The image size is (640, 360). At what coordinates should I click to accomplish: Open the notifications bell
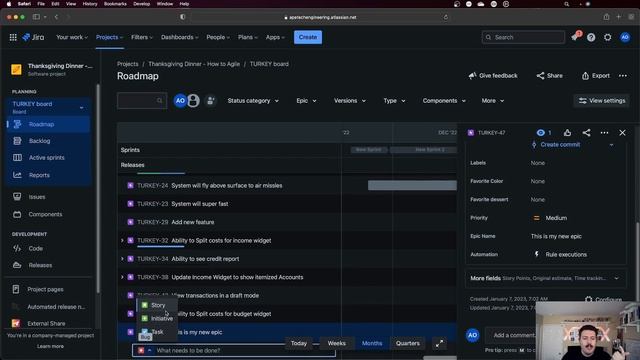click(575, 37)
